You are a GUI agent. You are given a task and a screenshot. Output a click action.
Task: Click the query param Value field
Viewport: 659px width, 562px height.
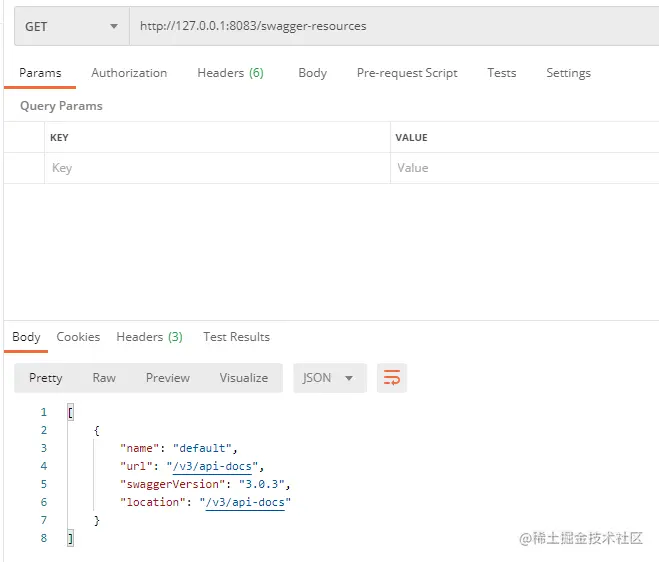[520, 168]
